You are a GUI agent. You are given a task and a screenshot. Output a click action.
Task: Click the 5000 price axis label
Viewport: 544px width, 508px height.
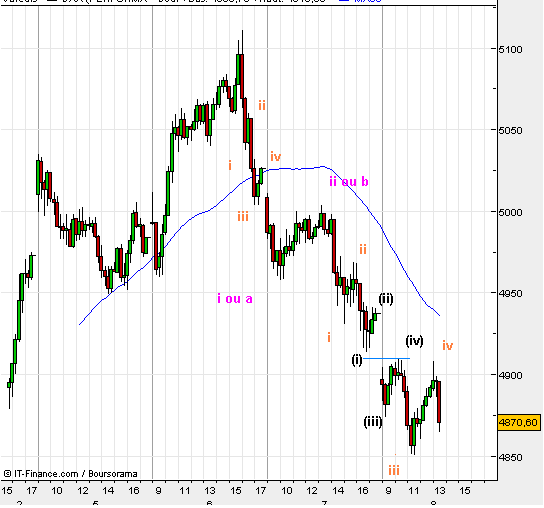510,212
